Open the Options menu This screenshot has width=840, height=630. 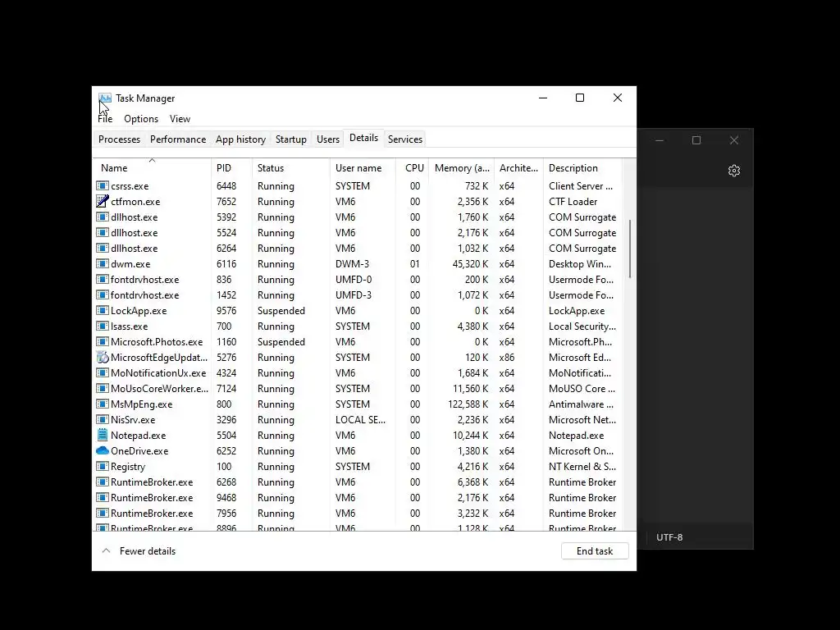pos(141,119)
